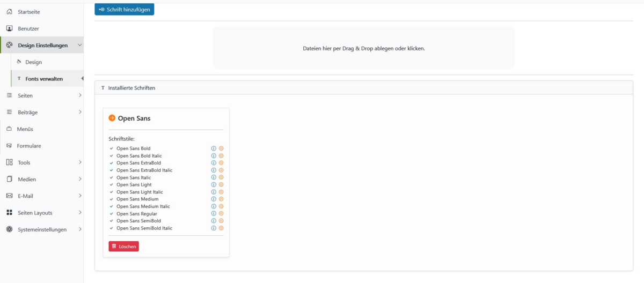Click the Installierte Schriften panel header

tap(364, 87)
